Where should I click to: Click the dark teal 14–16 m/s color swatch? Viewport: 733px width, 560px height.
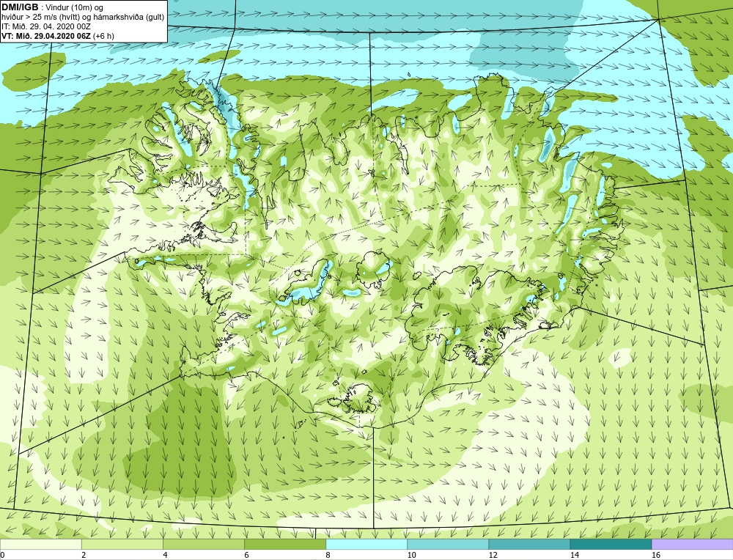[x=611, y=544]
